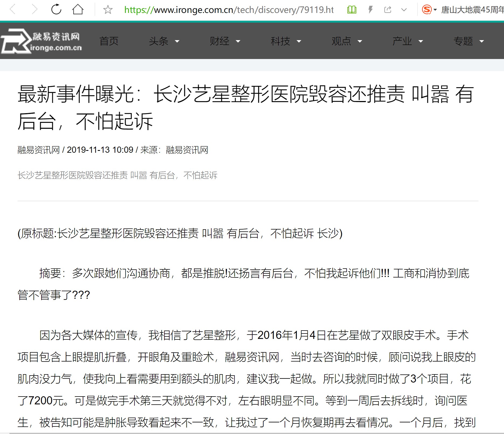Expand the 财经 dropdown arrow
The image size is (504, 434).
pyautogui.click(x=238, y=41)
